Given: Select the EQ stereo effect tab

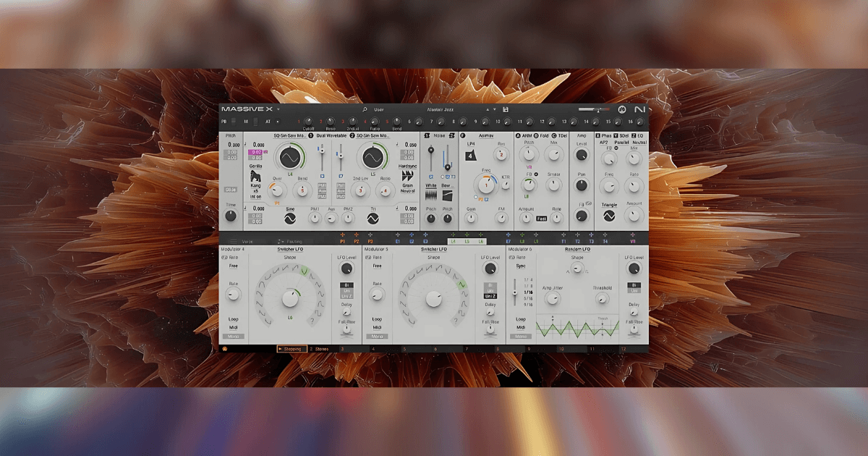Looking at the screenshot, I should point(637,135).
